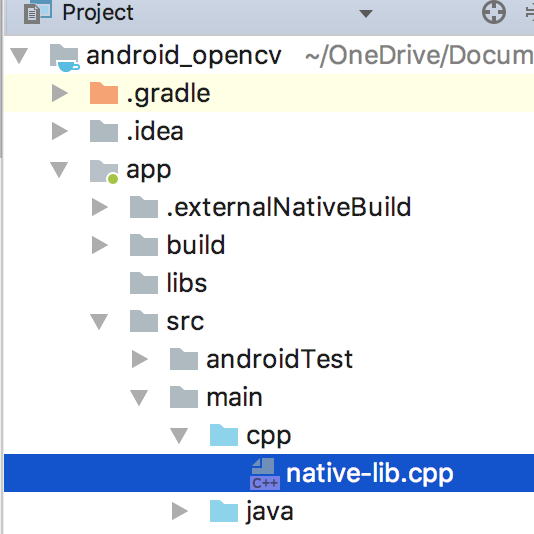Open the Project view dropdown arrow
The height and width of the screenshot is (534, 534).
[x=366, y=14]
